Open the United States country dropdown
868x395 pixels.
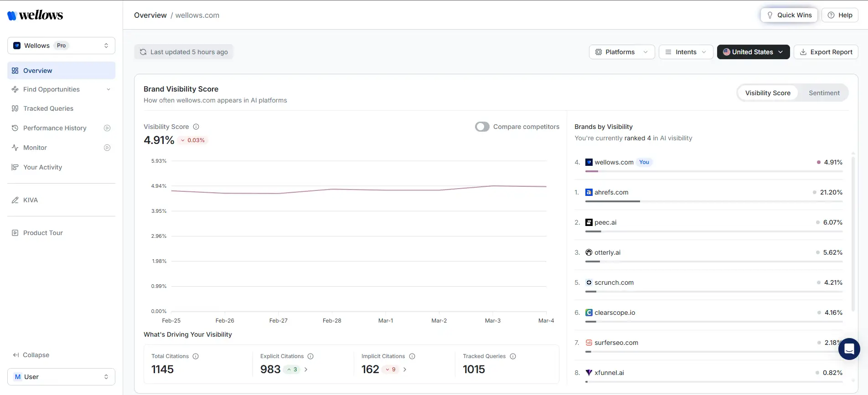[753, 52]
